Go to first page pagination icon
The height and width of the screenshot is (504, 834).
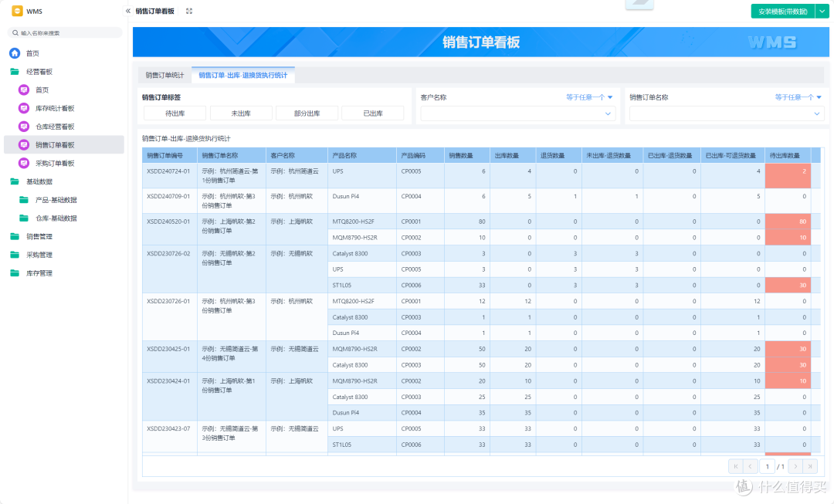(736, 466)
